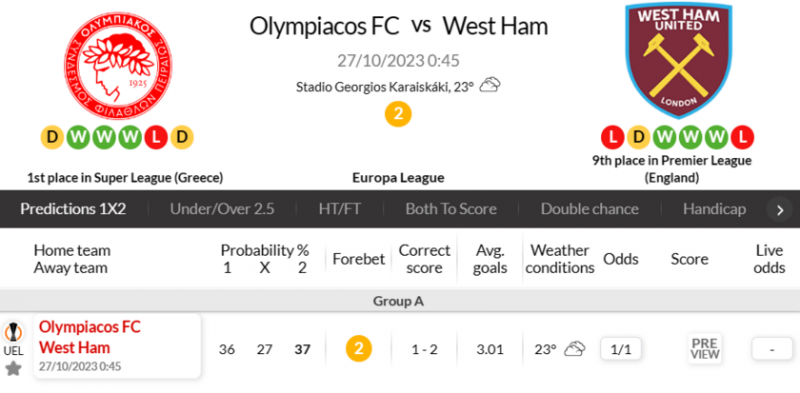Click the UEL competition logo icon
Screen dimensions: 800x393
13,332
